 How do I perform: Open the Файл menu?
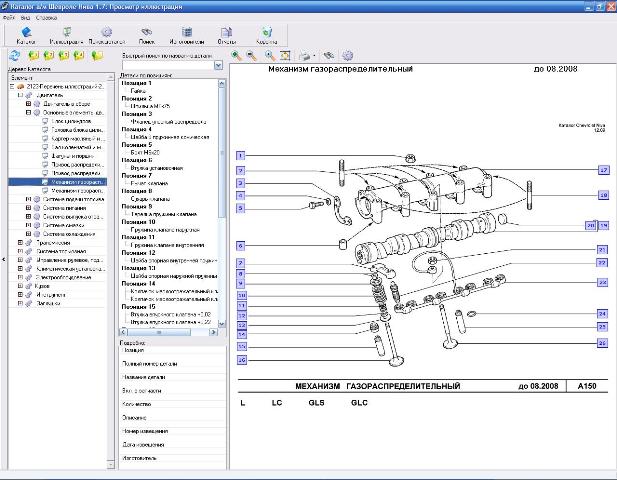(8, 18)
